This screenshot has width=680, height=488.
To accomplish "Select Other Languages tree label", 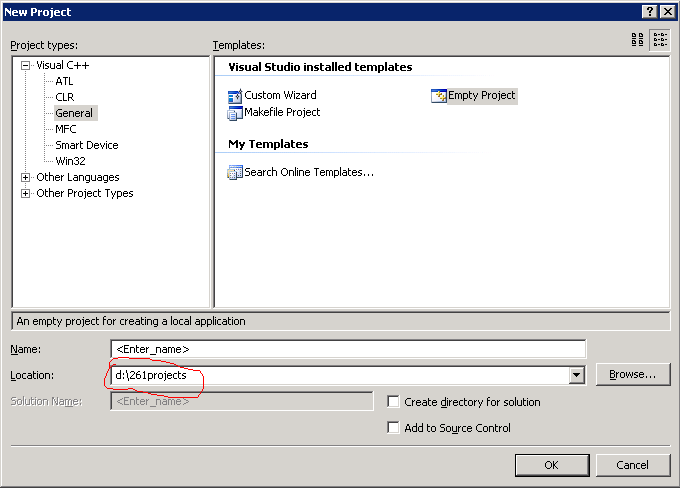I will pyautogui.click(x=78, y=177).
